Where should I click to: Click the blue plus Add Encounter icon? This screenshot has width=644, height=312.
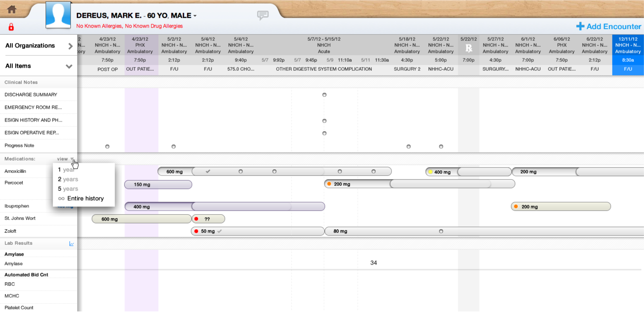click(580, 26)
